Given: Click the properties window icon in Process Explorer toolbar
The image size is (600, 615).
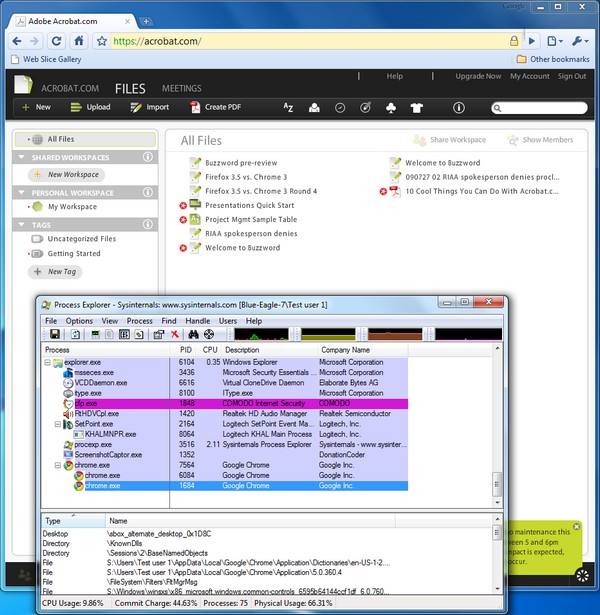Looking at the screenshot, I should pos(159,334).
